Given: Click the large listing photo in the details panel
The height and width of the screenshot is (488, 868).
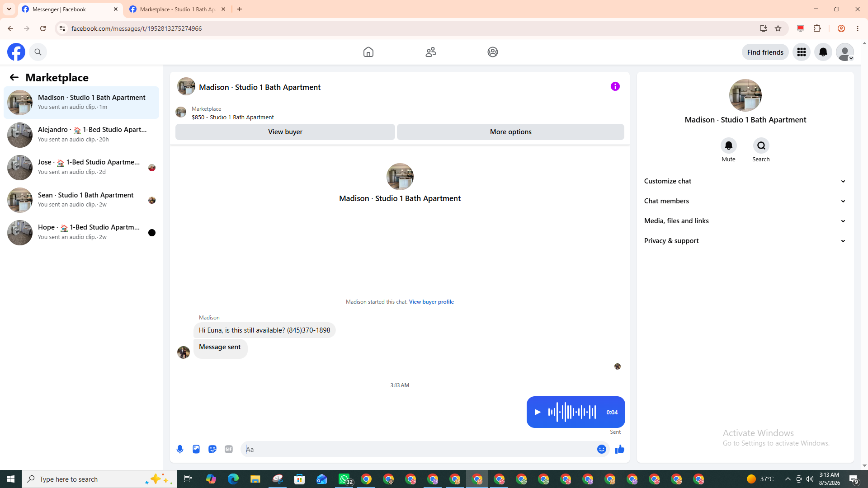Looking at the screenshot, I should pos(745,95).
